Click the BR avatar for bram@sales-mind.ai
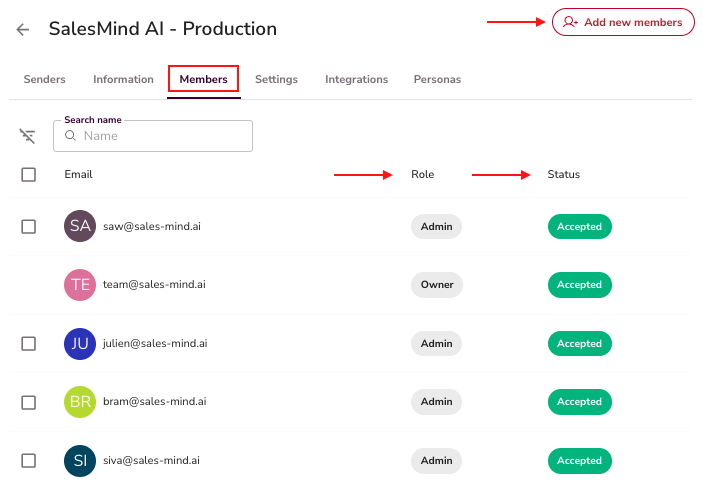The height and width of the screenshot is (485, 703). tap(80, 402)
